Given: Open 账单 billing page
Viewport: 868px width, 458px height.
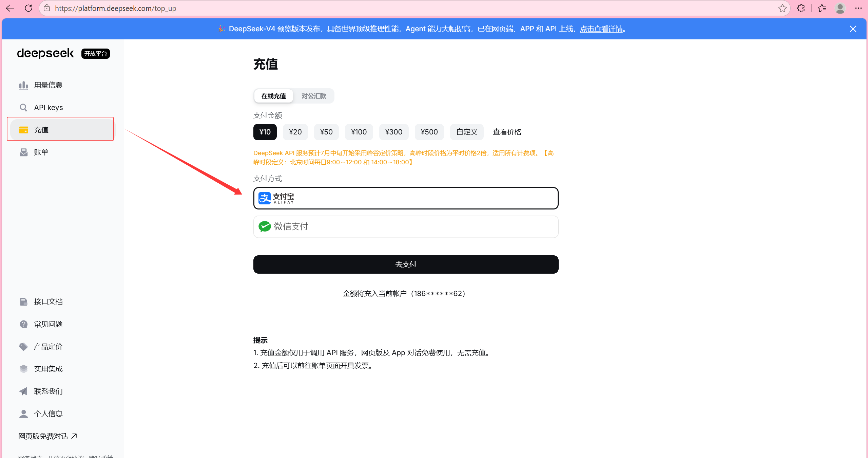Looking at the screenshot, I should (63, 152).
